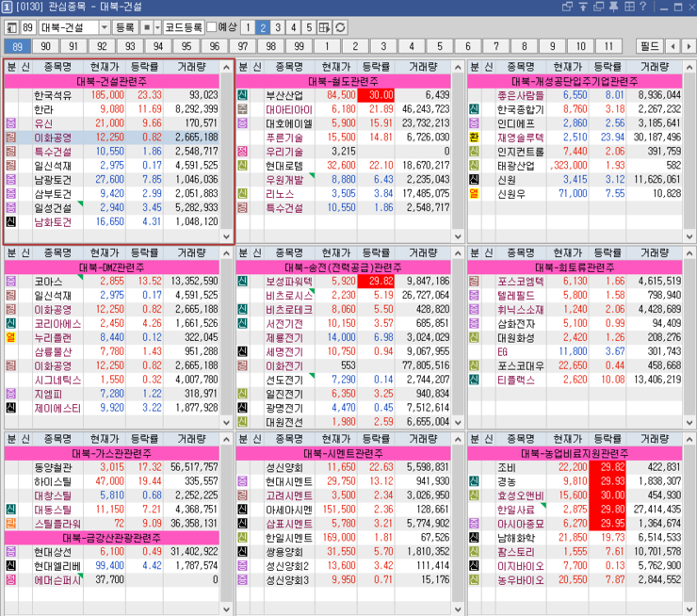Click the first linked-windows icon in title bar
The image size is (697, 616).
[x=567, y=7]
